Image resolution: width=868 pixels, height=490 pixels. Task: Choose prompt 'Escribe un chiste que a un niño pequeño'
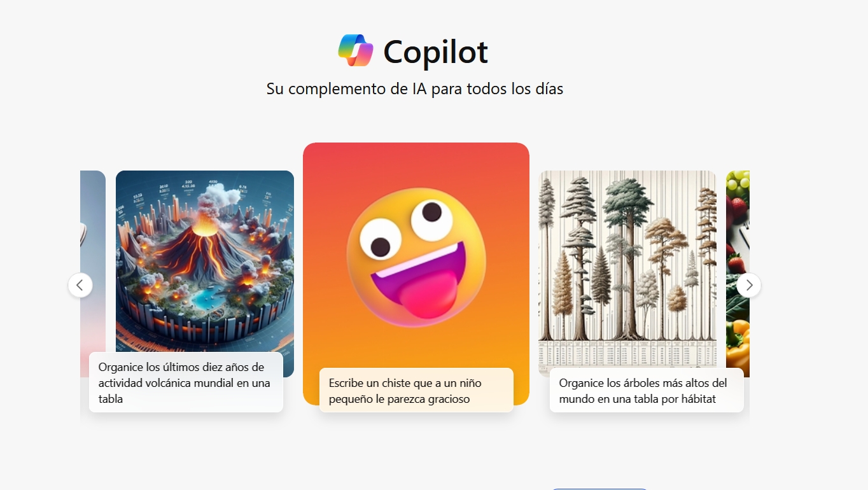coord(416,391)
